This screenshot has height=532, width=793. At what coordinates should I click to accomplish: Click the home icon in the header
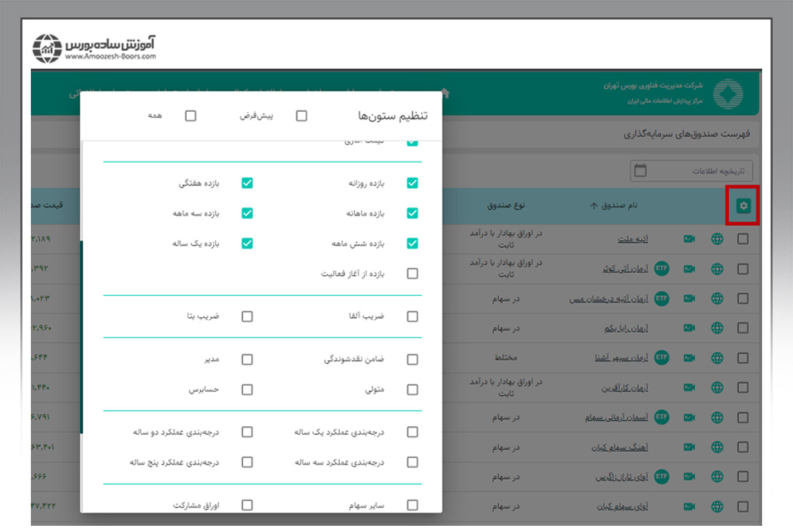[446, 93]
